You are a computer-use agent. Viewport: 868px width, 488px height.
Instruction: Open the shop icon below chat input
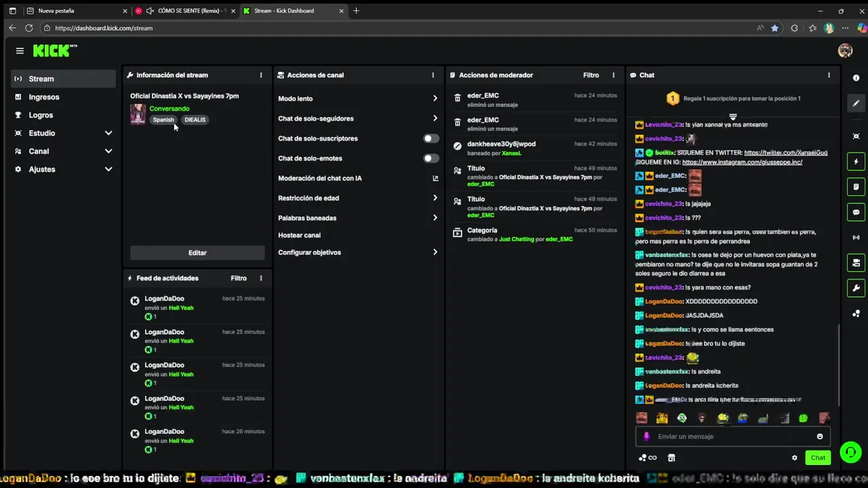point(671,457)
